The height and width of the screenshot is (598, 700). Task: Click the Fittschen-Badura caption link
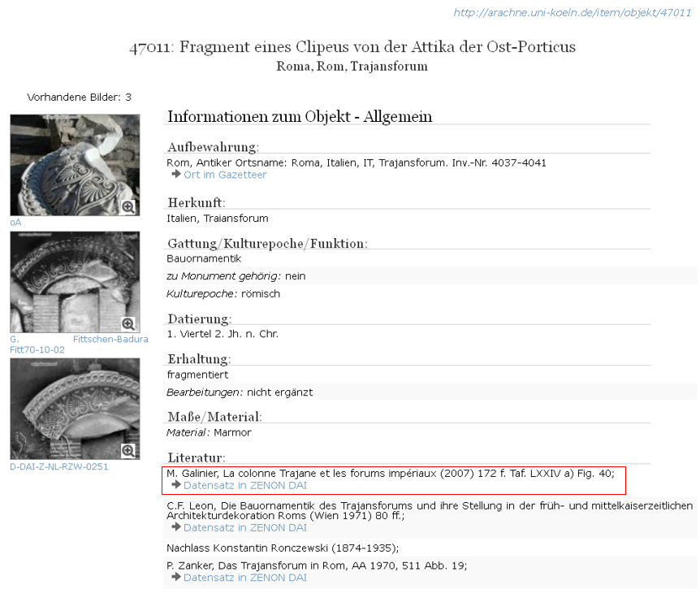pos(110,339)
